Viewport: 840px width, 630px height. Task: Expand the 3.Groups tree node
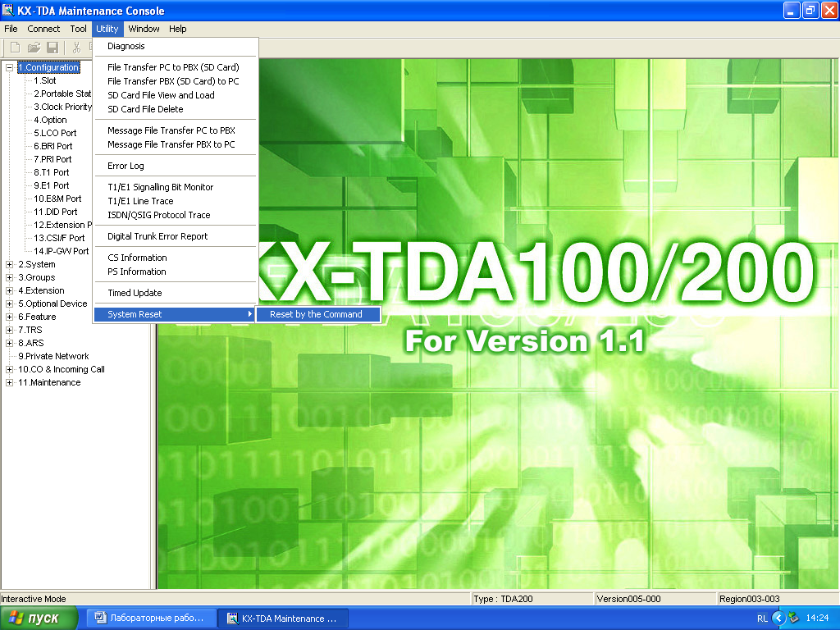(9, 277)
